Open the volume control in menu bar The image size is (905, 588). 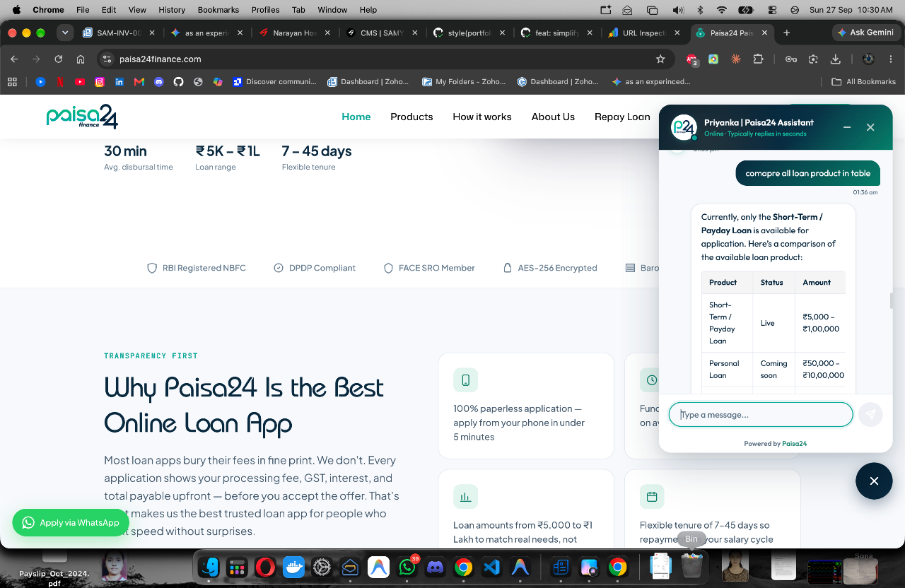pos(678,10)
